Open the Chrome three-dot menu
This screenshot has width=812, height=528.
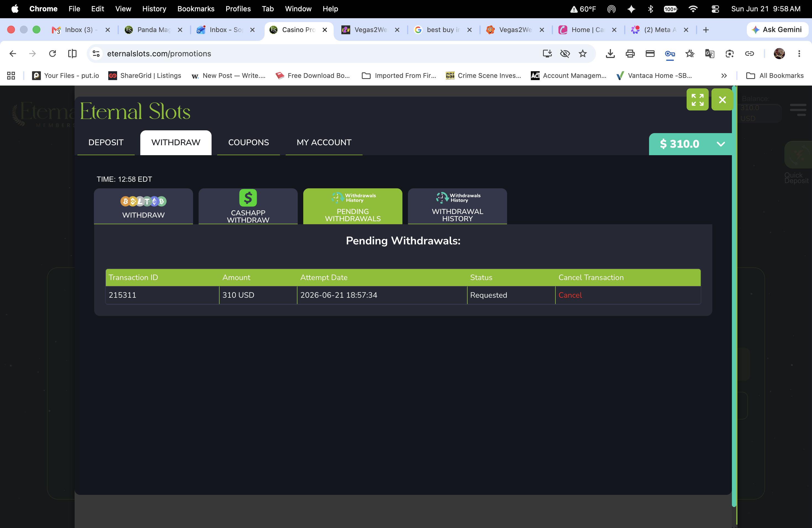tap(799, 54)
